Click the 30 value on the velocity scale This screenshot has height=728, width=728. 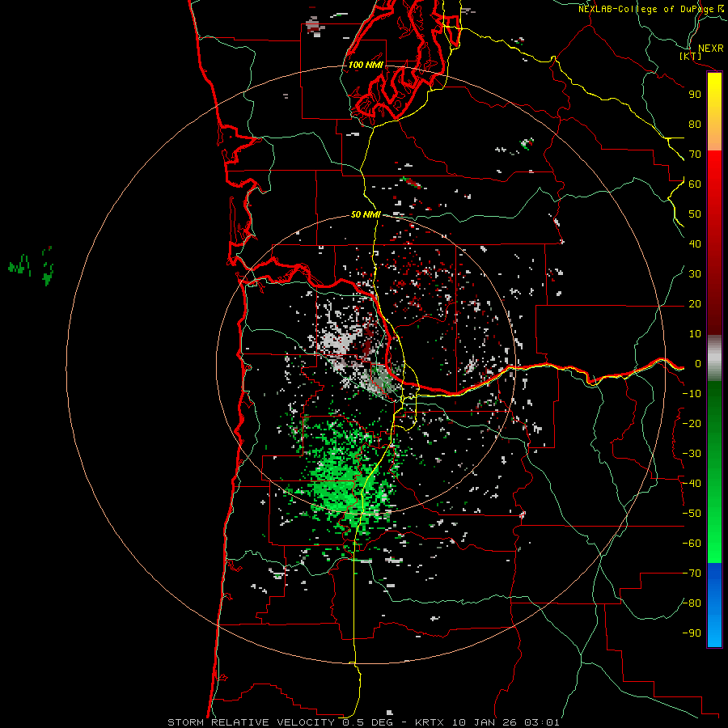[x=695, y=274]
